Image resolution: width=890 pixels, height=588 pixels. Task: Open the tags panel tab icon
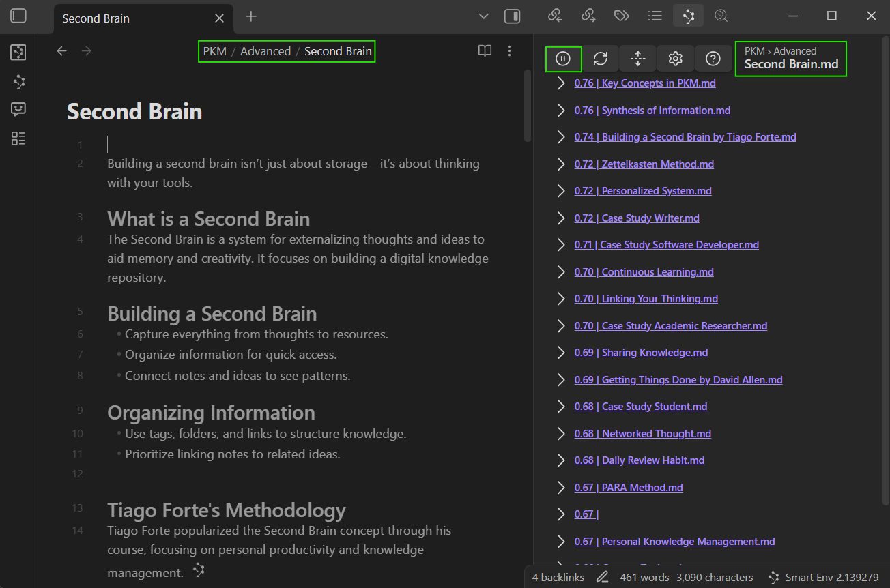[621, 16]
